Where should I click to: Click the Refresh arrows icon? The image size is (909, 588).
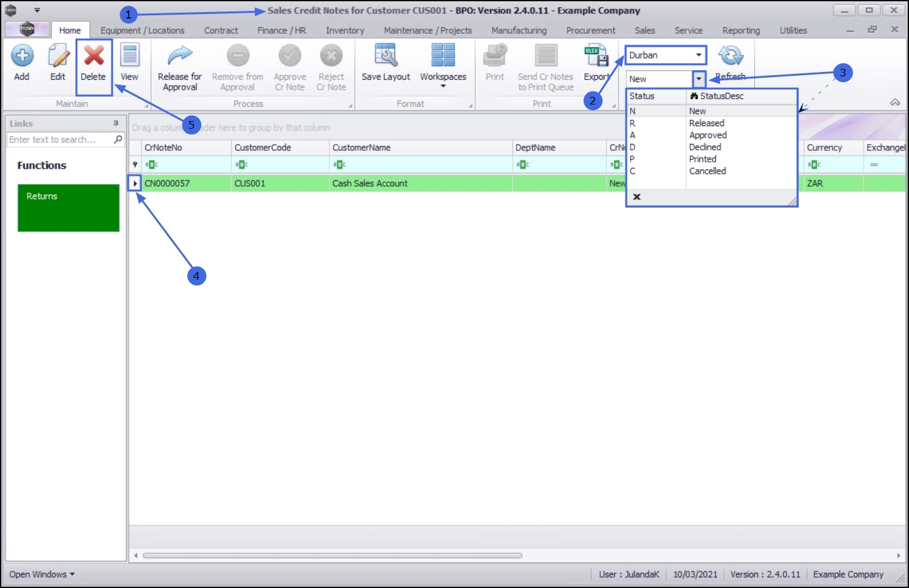click(731, 56)
